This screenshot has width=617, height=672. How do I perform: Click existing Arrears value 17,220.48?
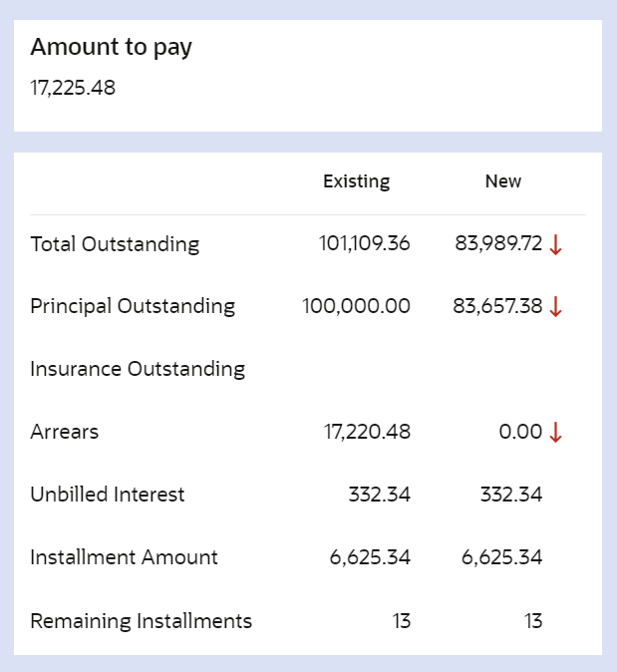pyautogui.click(x=367, y=432)
